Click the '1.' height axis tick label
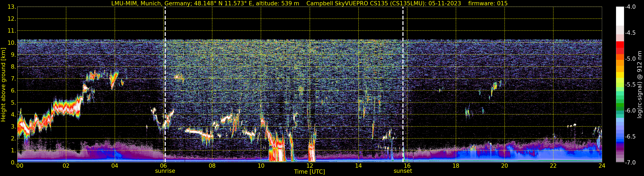The width and height of the screenshot is (644, 176). coord(13,150)
